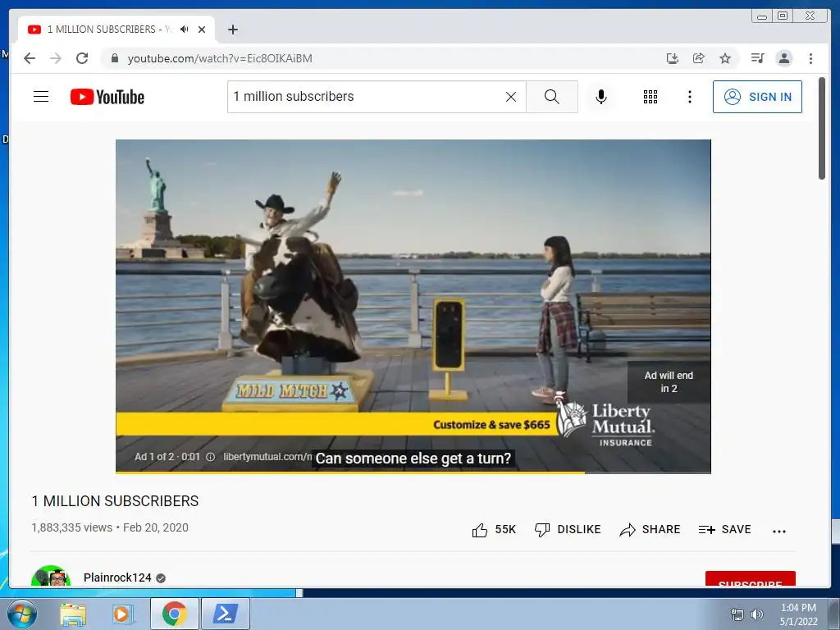Open the Plainrock124 channel name link

tap(117, 577)
